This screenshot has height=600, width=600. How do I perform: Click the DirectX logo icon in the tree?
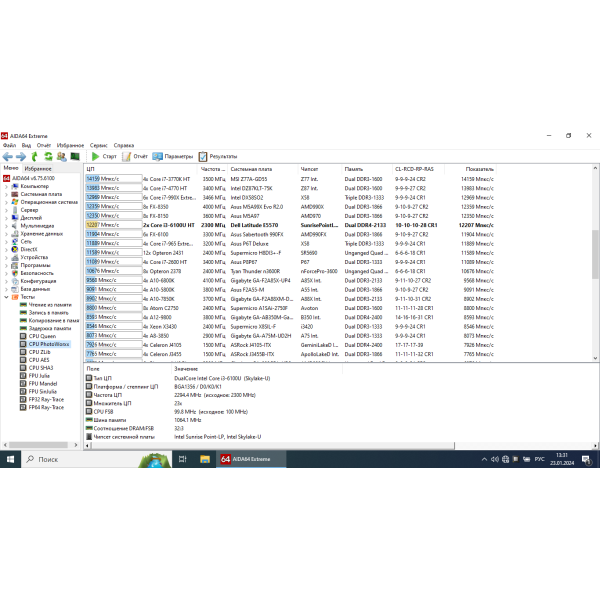(15, 249)
